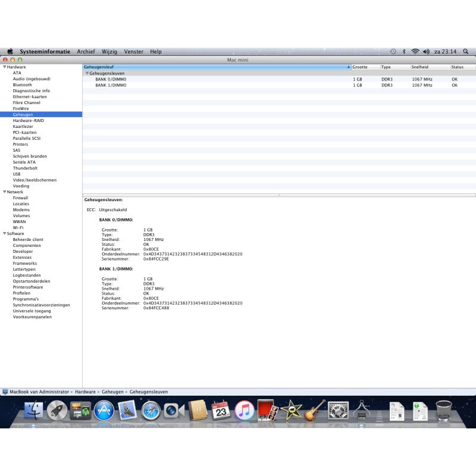Select Logbestanden under Software
476x476 pixels.
pyautogui.click(x=27, y=275)
